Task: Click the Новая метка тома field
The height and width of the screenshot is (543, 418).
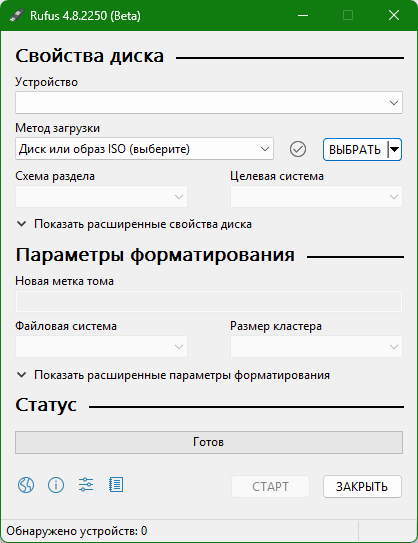Action: 209,302
